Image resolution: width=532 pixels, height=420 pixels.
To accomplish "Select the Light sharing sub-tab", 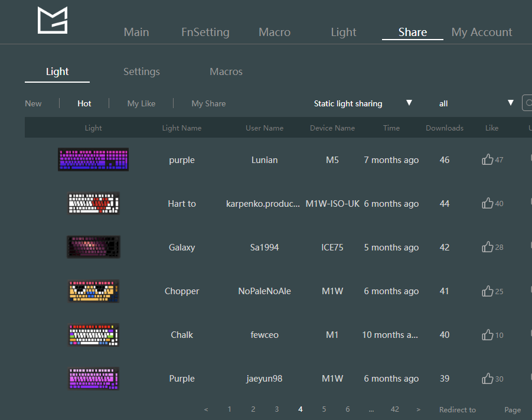I will point(57,71).
